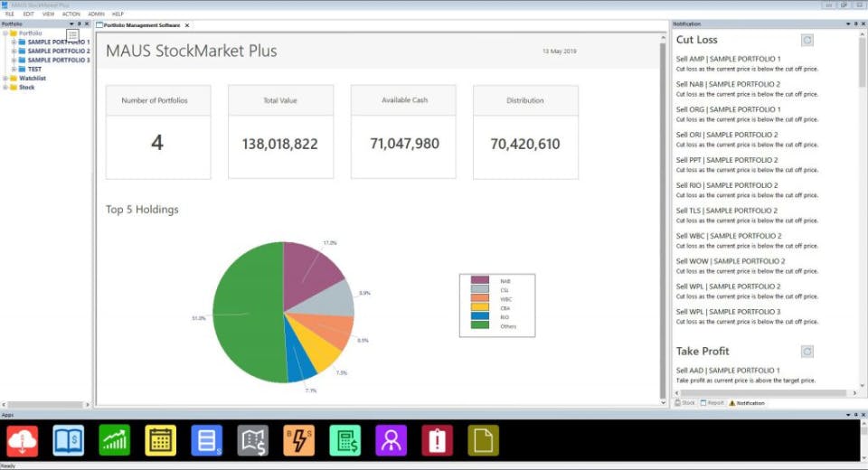The height and width of the screenshot is (470, 868).
Task: Select the Notification bottom tab
Action: click(x=747, y=403)
